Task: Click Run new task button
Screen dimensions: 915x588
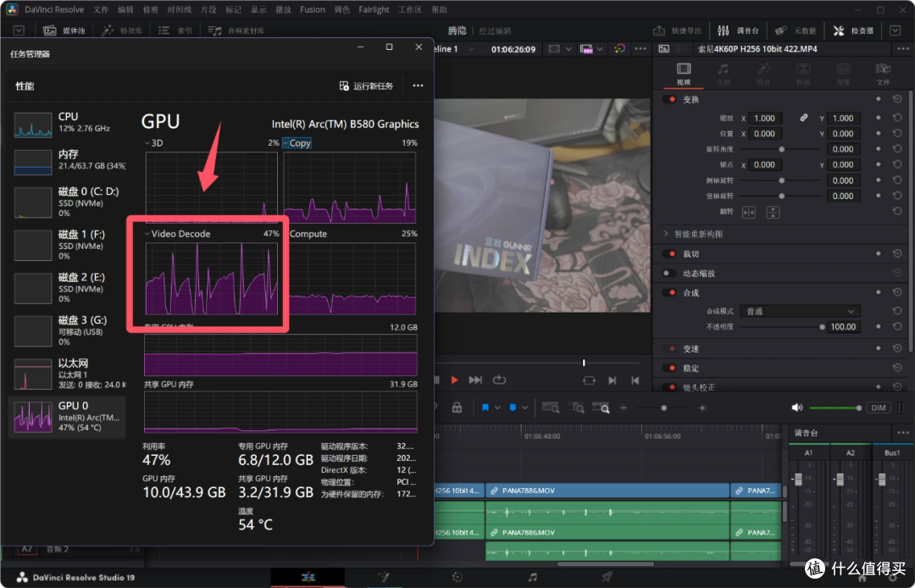Action: click(367, 86)
